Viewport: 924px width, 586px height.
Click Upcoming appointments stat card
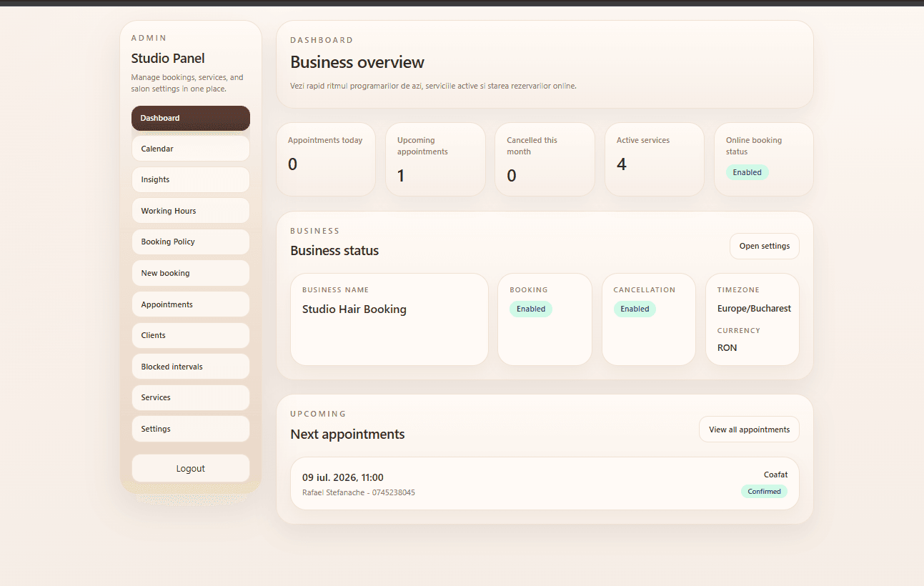click(435, 159)
